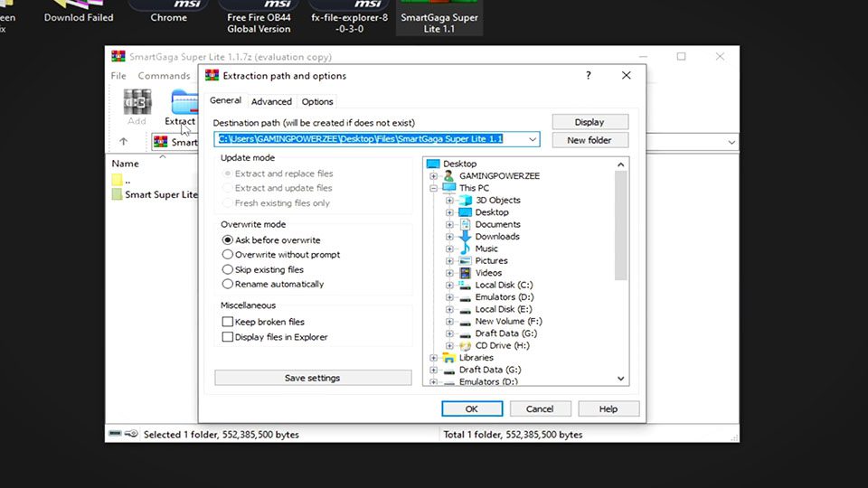Collapse the This PC tree node
Image resolution: width=868 pixels, height=488 pixels.
(x=433, y=188)
